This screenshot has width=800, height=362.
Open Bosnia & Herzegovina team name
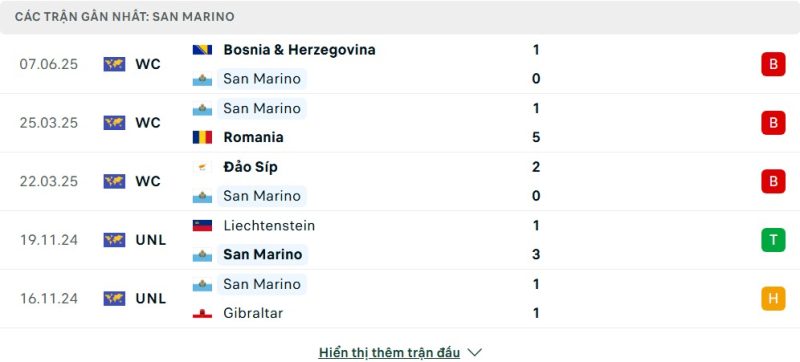tap(299, 50)
